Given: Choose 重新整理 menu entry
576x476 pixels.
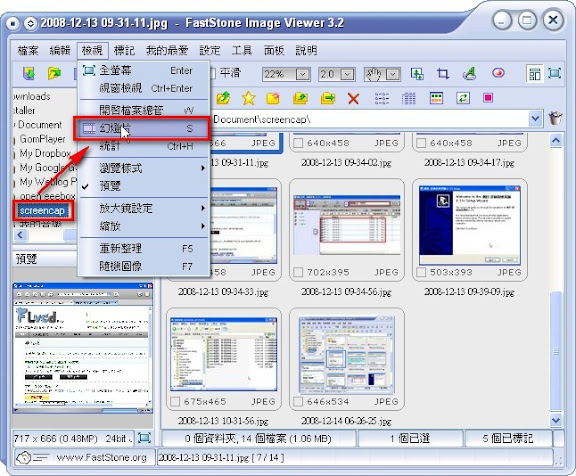Looking at the screenshot, I should [x=144, y=248].
